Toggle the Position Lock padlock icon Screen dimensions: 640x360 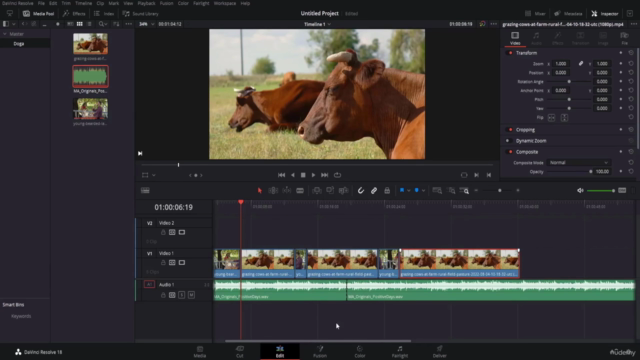[x=387, y=191]
